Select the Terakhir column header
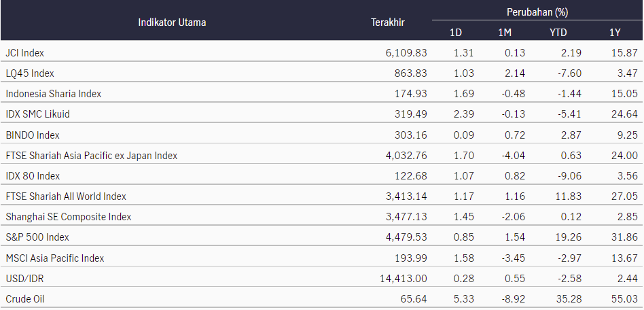 tap(388, 22)
